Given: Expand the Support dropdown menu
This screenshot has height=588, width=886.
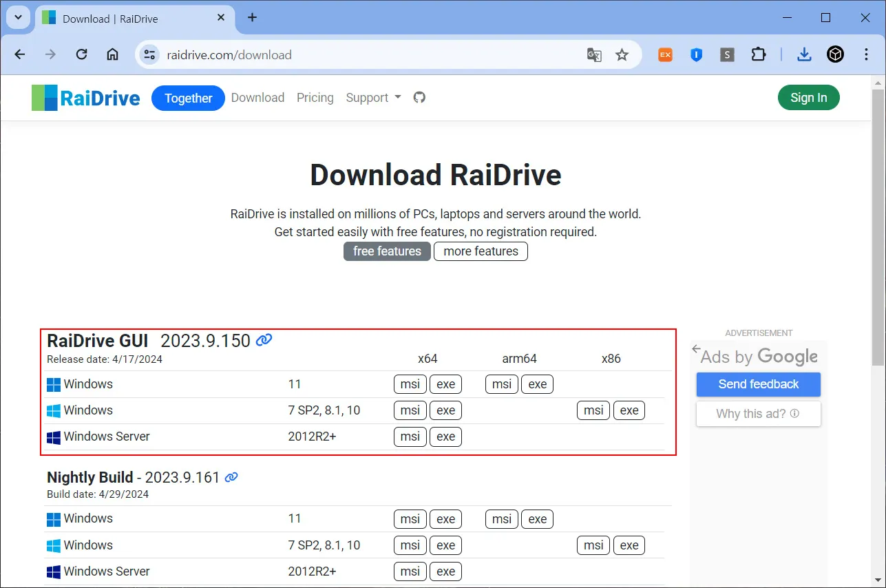Looking at the screenshot, I should coord(373,98).
